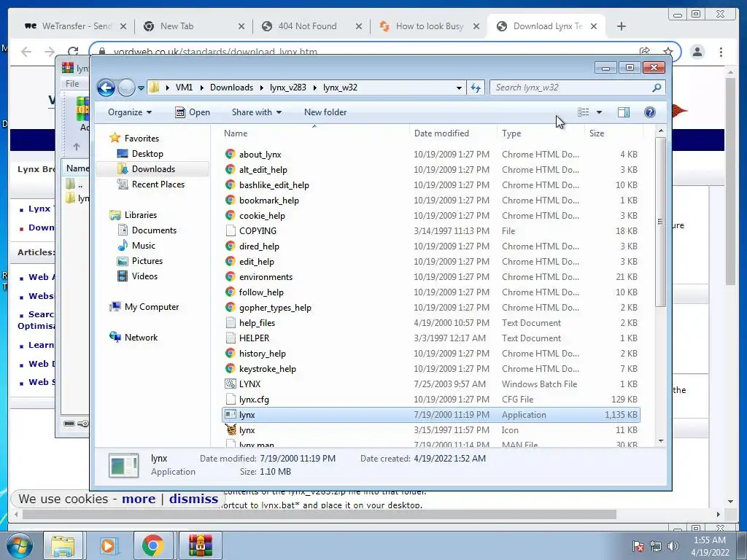
Task: Select the edit_help file icon
Action: [231, 262]
